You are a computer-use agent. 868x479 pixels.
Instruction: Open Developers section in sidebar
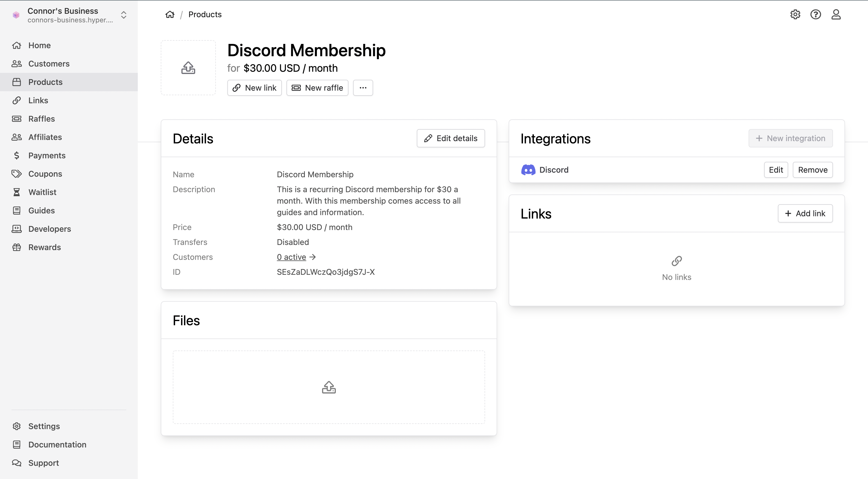coord(50,229)
